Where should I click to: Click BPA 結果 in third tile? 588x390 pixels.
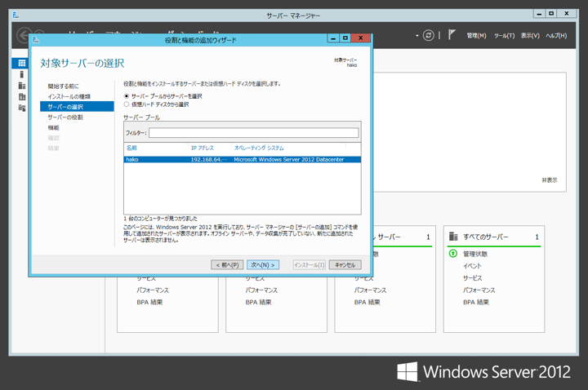point(367,302)
